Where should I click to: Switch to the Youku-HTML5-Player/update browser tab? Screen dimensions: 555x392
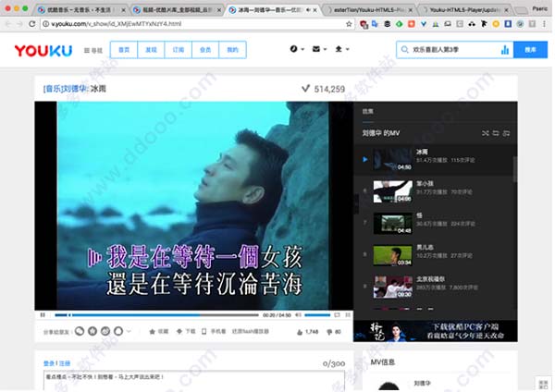(x=465, y=10)
